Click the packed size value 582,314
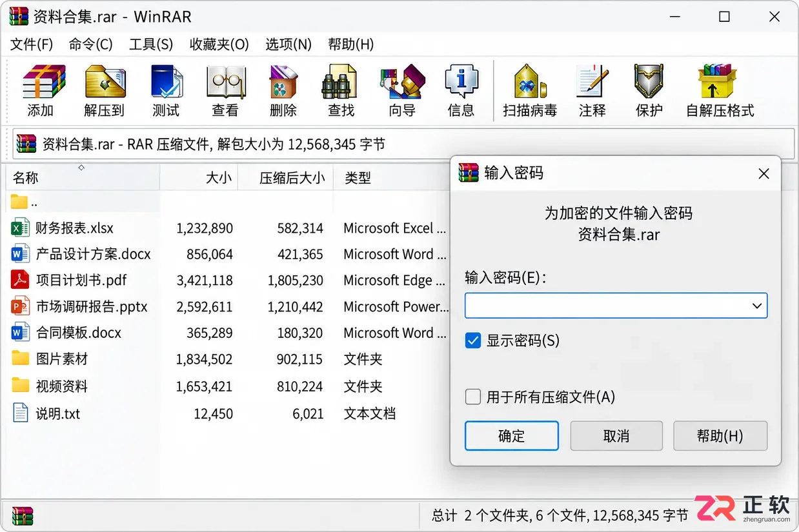Image resolution: width=799 pixels, height=532 pixels. 300,228
